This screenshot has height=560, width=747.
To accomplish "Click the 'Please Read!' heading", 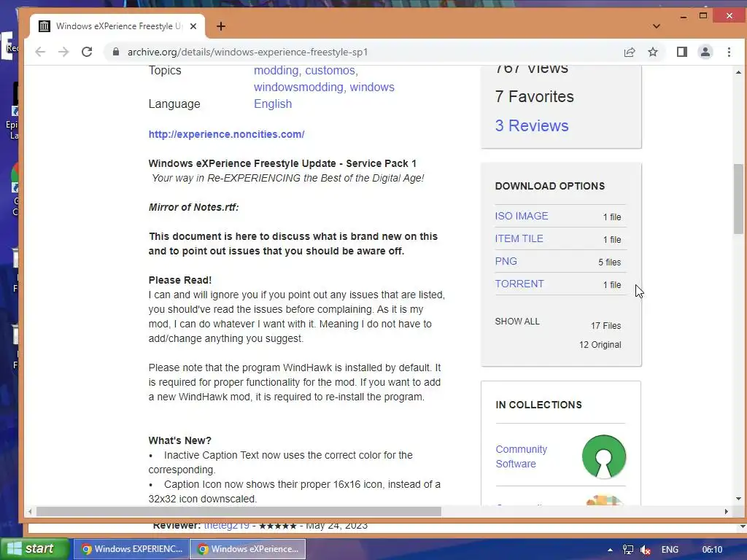I will click(180, 280).
